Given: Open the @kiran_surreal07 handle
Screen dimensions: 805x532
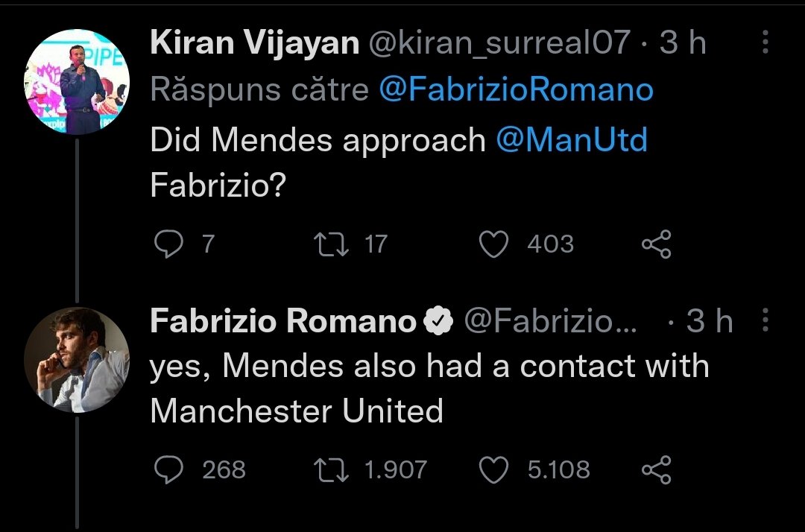Looking at the screenshot, I should pyautogui.click(x=499, y=43).
